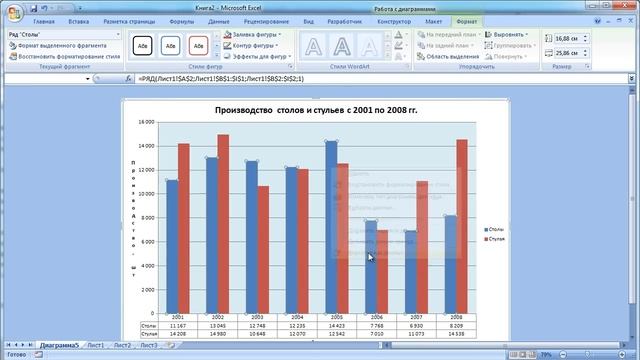
Task: Switch to the Рецензирование tab
Action: click(266, 22)
